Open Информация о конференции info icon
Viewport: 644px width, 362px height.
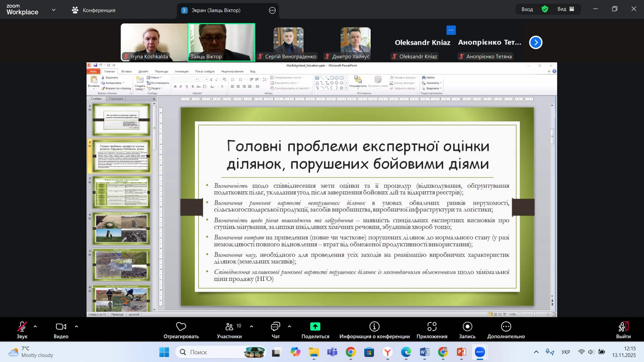tap(374, 326)
